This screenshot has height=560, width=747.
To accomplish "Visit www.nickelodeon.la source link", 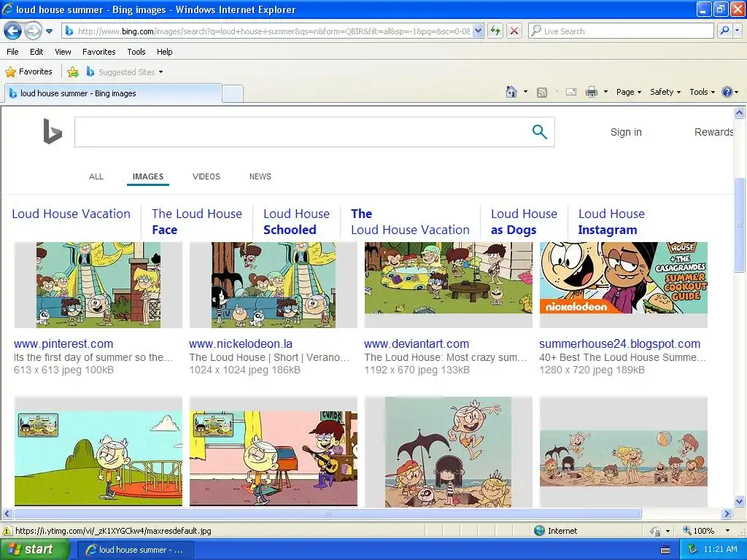I will coord(241,344).
